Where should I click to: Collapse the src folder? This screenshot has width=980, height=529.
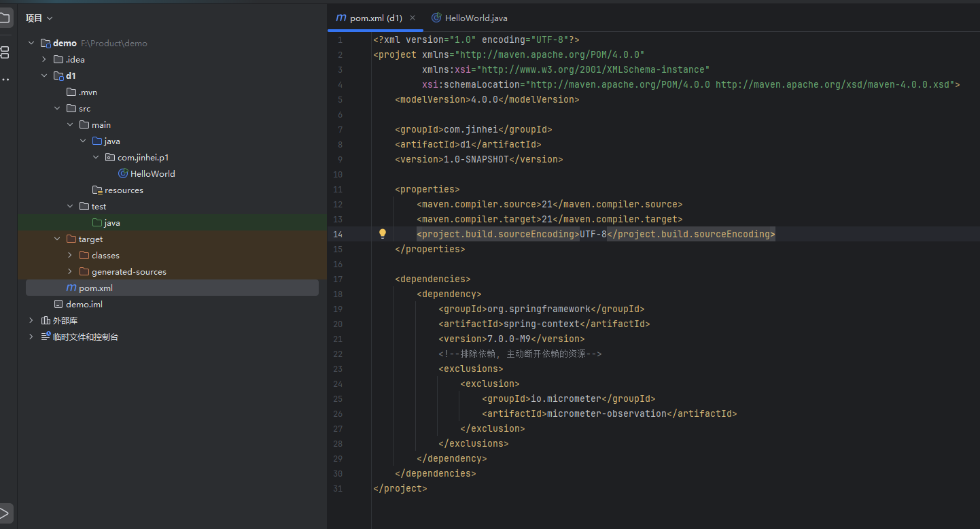(x=56, y=108)
